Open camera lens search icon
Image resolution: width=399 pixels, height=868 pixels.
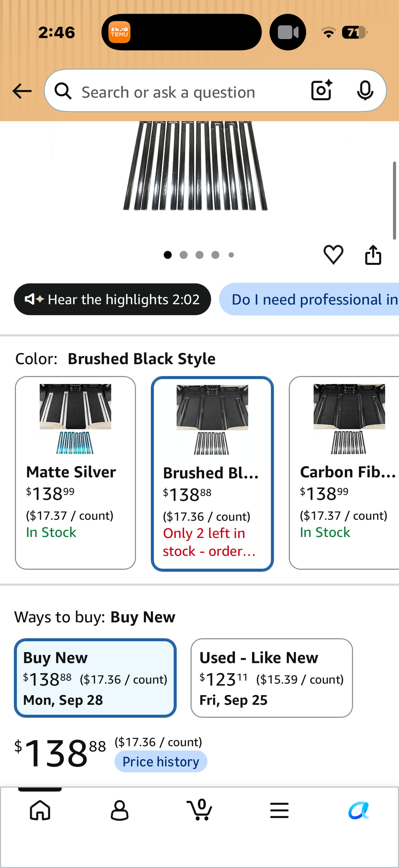click(322, 90)
